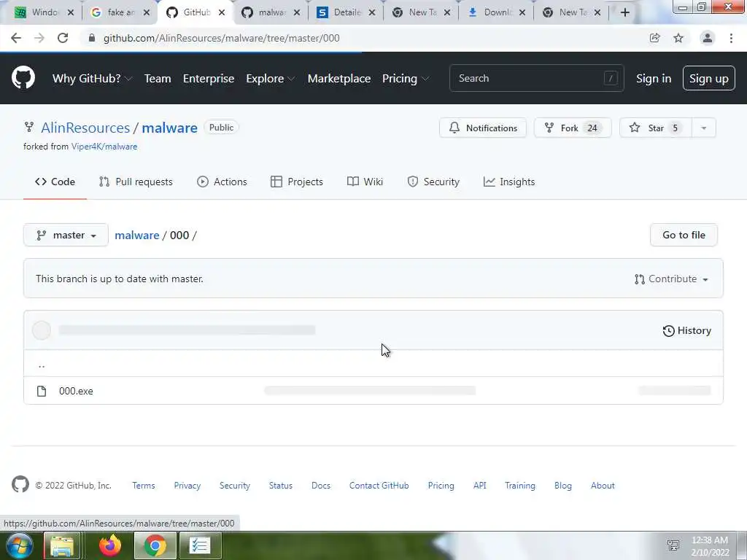Open the Pull requests tab
747x560 pixels.
point(136,182)
